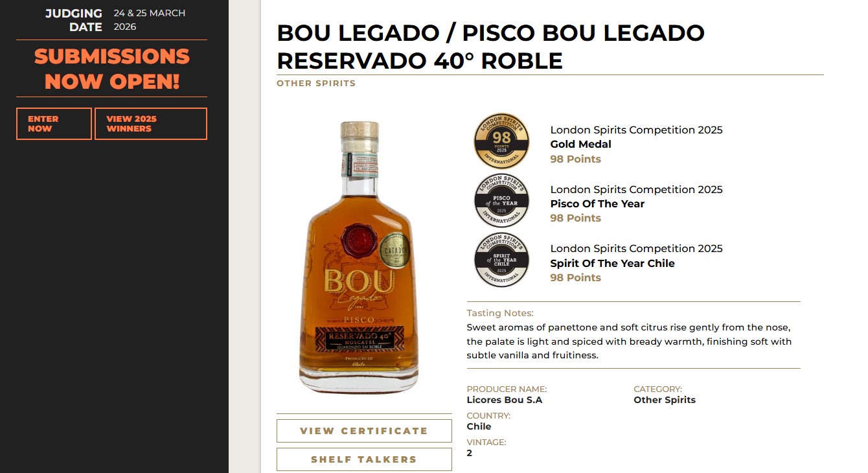Click the Other Spirits subtitle under the title
The width and height of the screenshot is (868, 473).
tap(316, 83)
